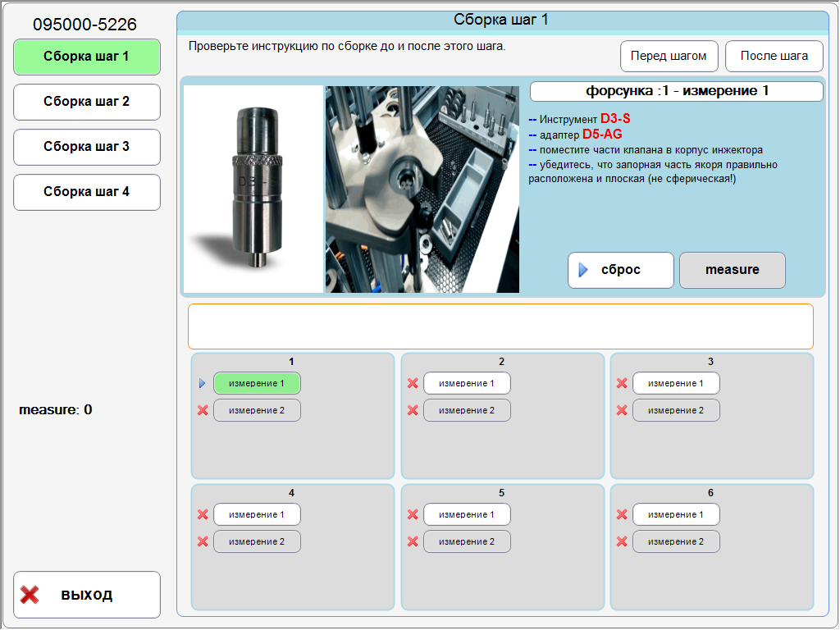Select измерение 2 in injector 1
This screenshot has width=840, height=630.
click(257, 410)
